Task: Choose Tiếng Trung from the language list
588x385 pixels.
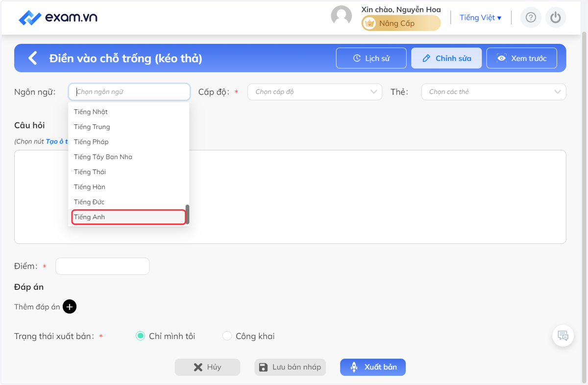Action: 127,127
